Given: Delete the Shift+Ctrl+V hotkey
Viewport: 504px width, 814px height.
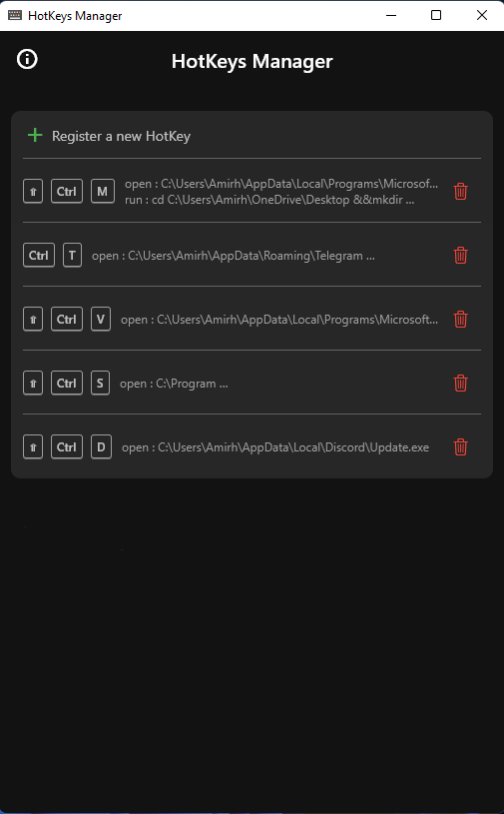Looking at the screenshot, I should click(460, 320).
